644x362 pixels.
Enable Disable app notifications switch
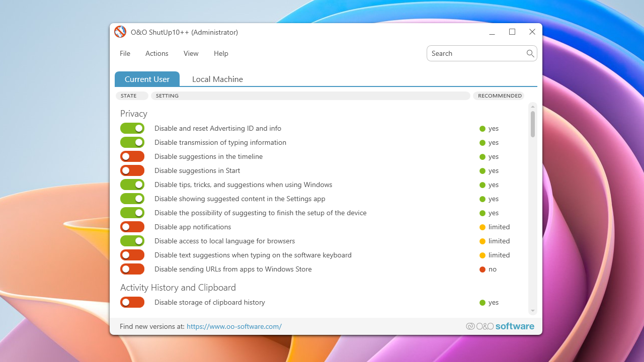click(132, 227)
